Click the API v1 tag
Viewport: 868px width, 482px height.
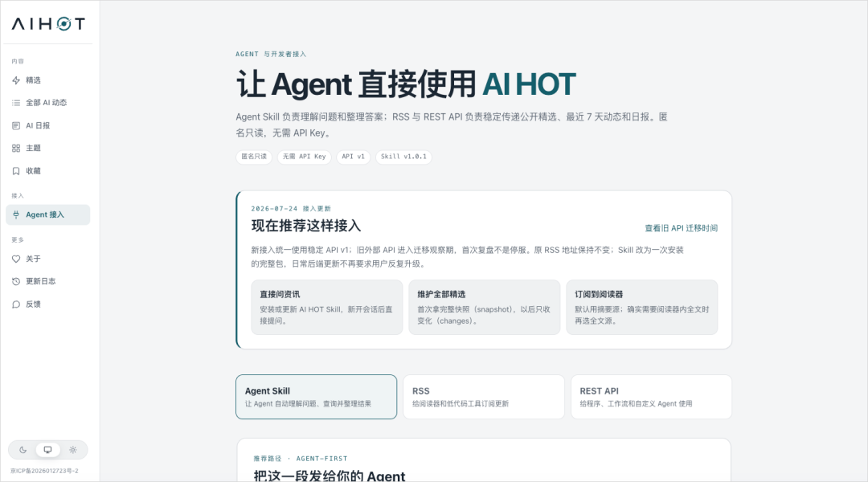353,157
